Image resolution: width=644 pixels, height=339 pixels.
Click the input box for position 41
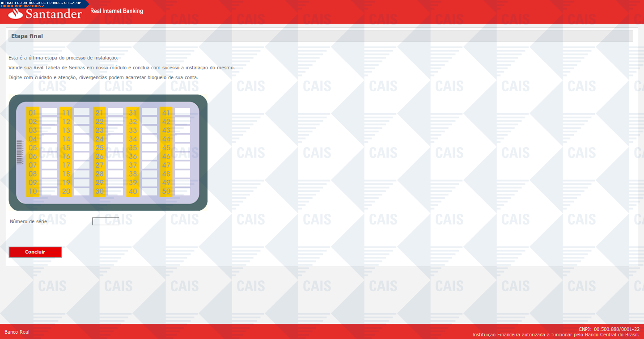coord(182,112)
